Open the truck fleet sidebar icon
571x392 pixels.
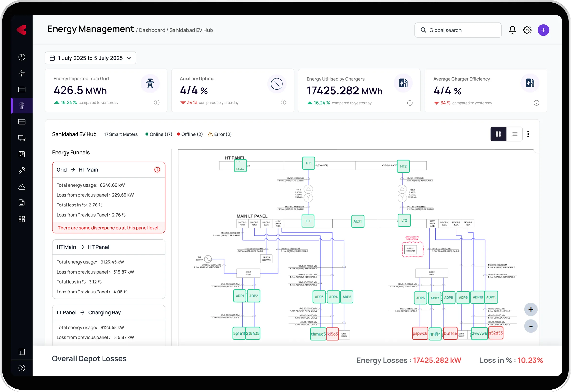pos(22,138)
